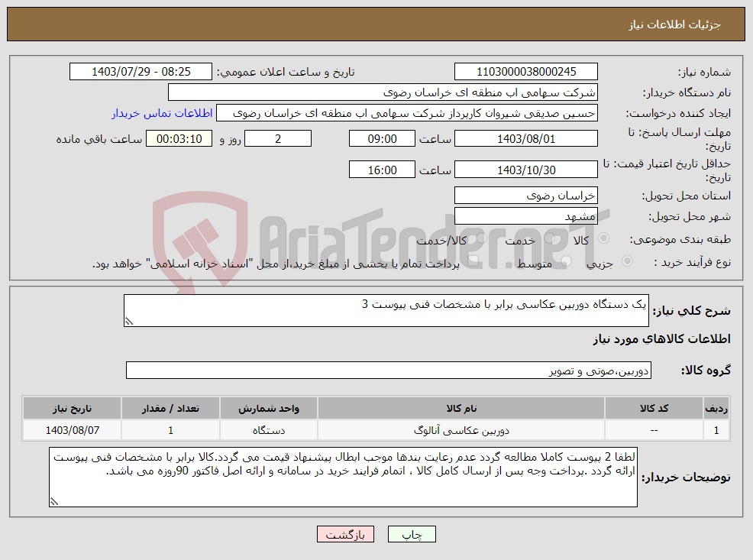
Task: Click the نوع فرآیند خرید label
Action: (693, 262)
